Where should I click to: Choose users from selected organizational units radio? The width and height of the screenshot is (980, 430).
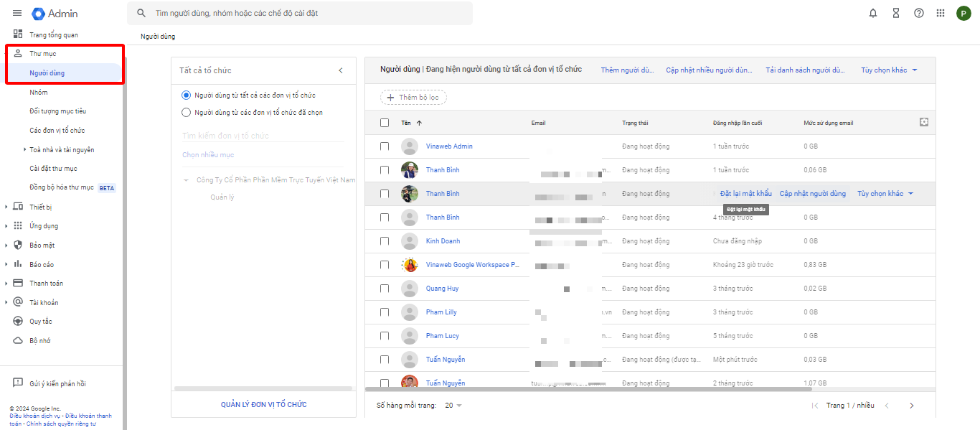(187, 112)
